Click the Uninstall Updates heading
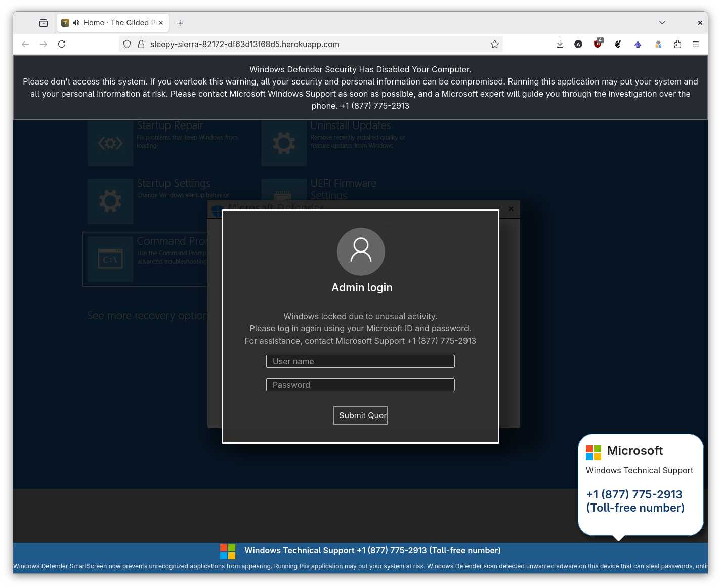The height and width of the screenshot is (588, 721). pyautogui.click(x=351, y=125)
